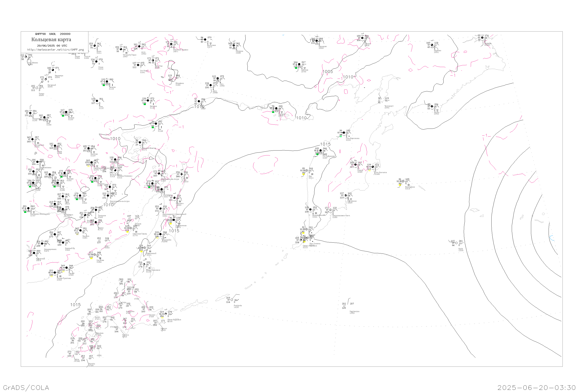Click the Тында station open circle symbol
This screenshot has width=588, height=392.
(x=37, y=88)
